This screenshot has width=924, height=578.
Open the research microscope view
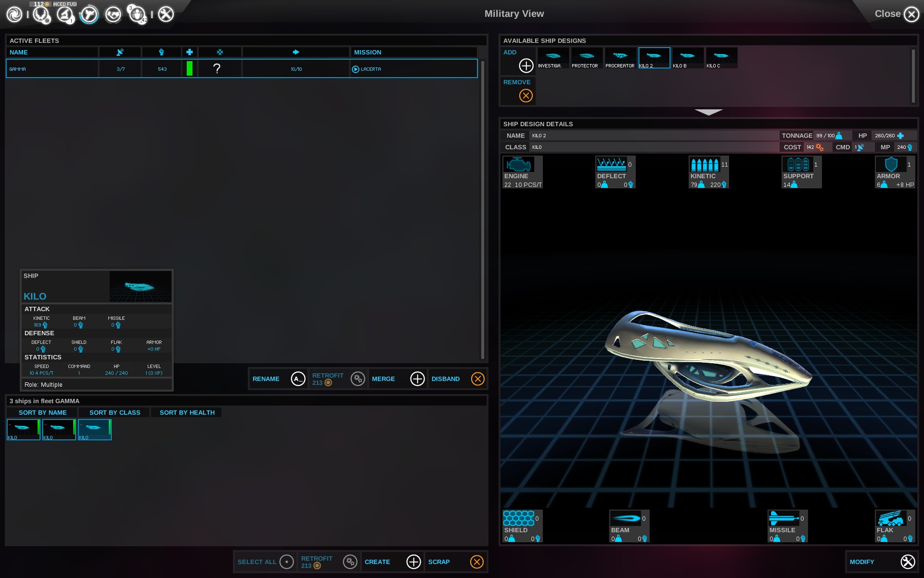64,14
